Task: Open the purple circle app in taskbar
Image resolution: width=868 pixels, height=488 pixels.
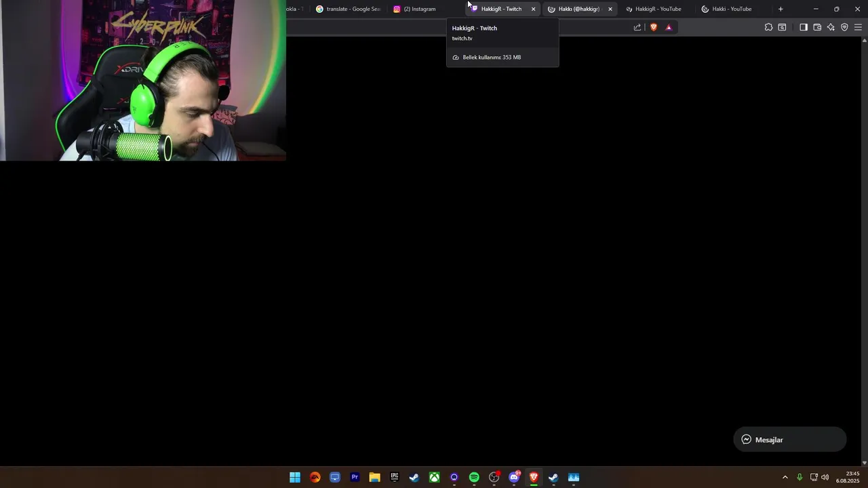Action: coord(454,477)
